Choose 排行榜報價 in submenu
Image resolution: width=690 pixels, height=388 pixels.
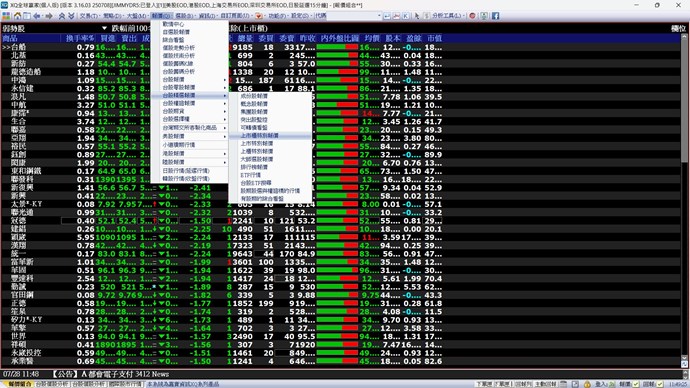pyautogui.click(x=270, y=167)
